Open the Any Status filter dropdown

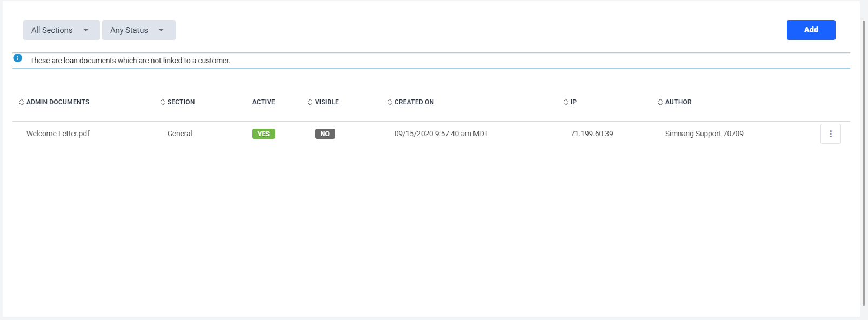point(138,30)
